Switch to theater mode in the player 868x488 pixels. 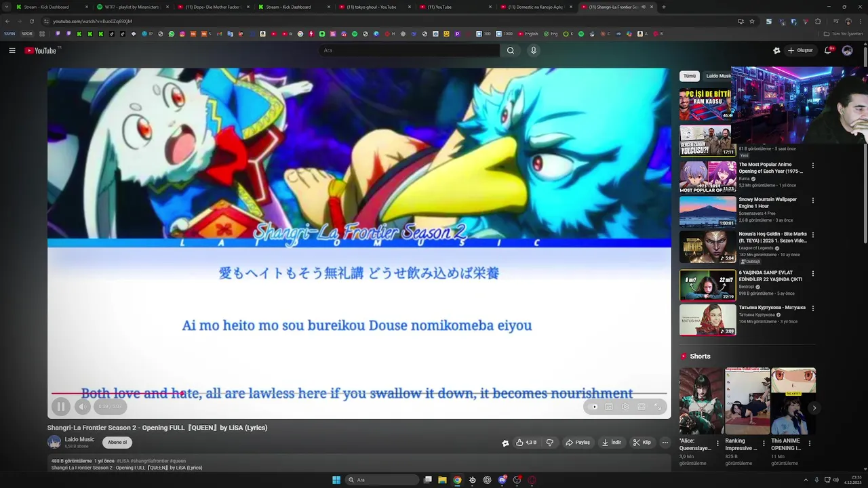tap(642, 407)
